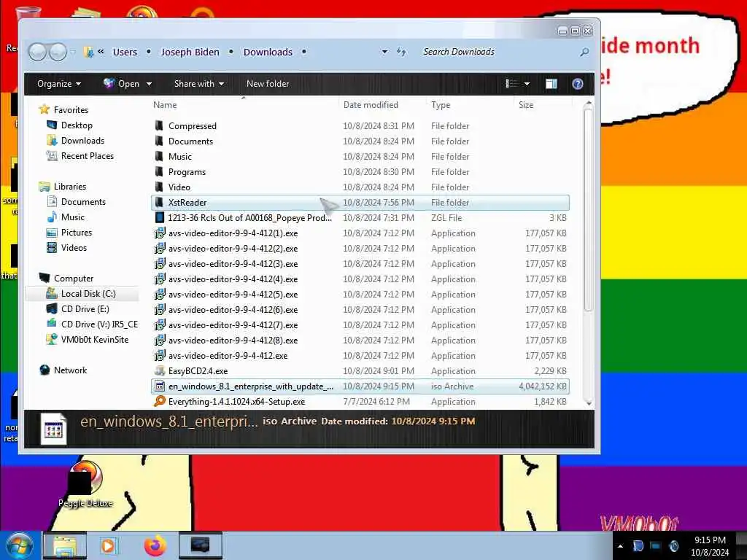Click the Back navigation arrow button
The height and width of the screenshot is (560, 747).
pos(37,52)
